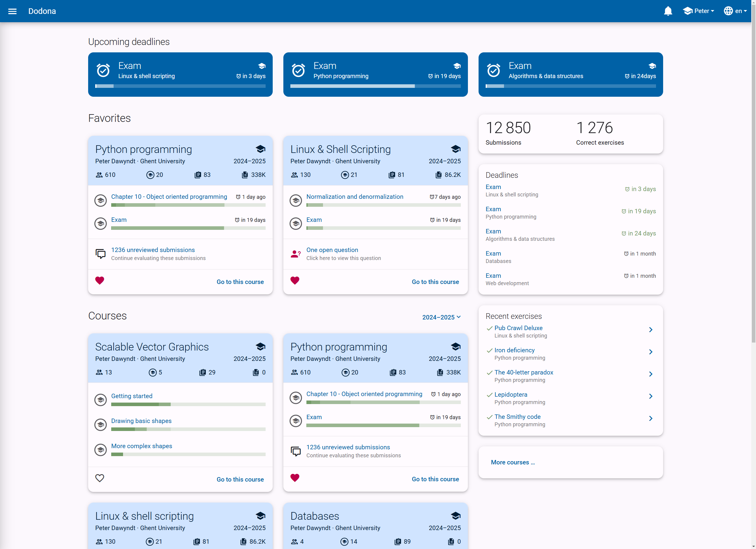Open the Peter user dropdown

pyautogui.click(x=698, y=11)
